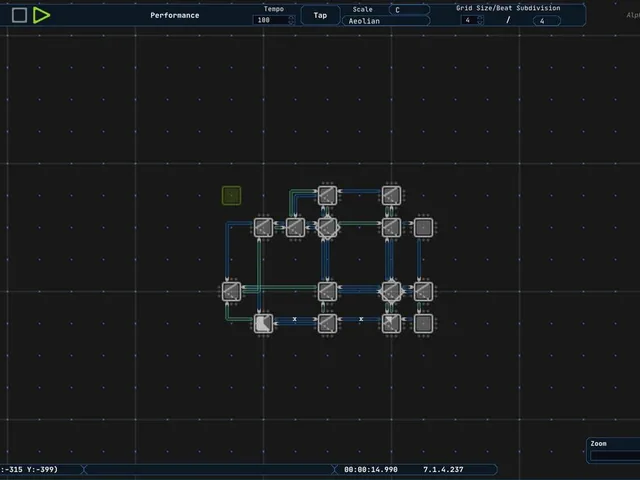Select the top-right node of the network's top row

(391, 195)
